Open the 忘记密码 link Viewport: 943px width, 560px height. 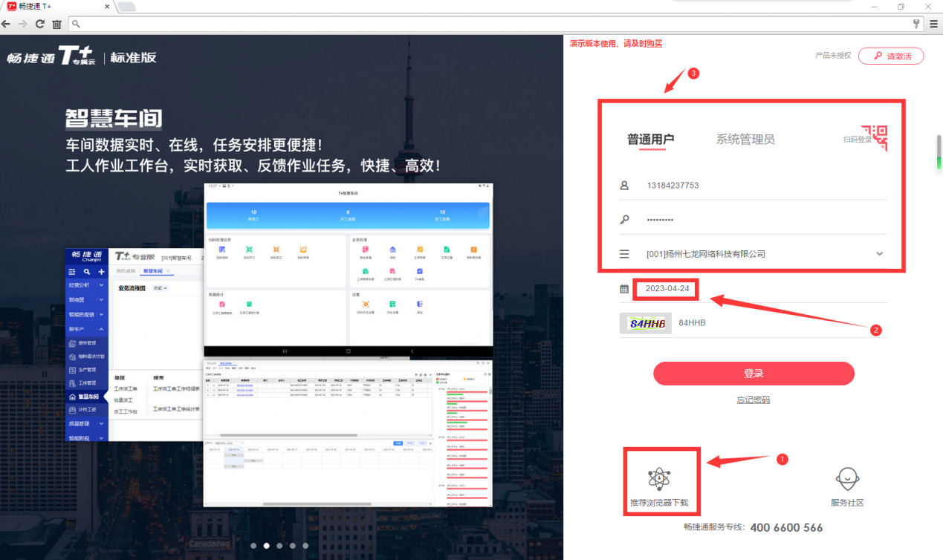(x=754, y=400)
